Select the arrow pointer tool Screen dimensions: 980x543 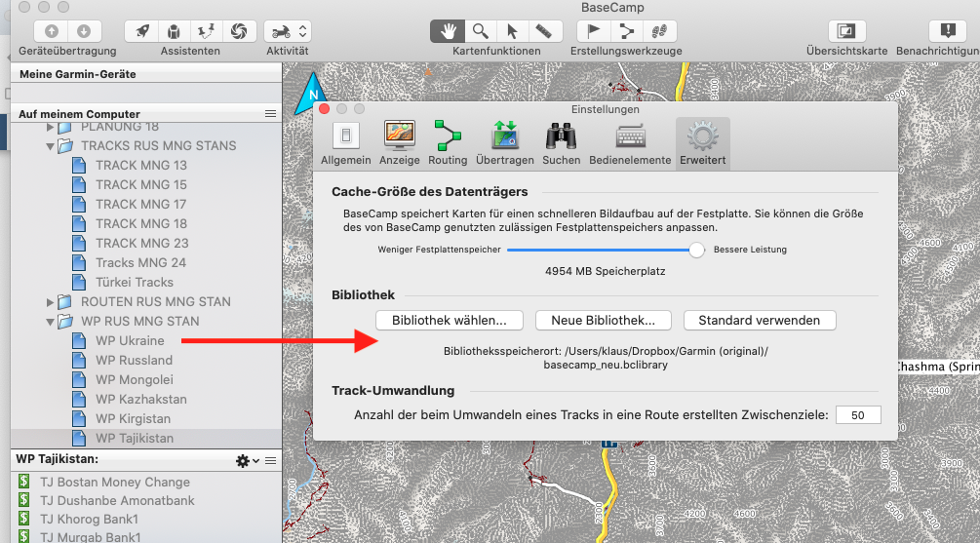pos(512,31)
